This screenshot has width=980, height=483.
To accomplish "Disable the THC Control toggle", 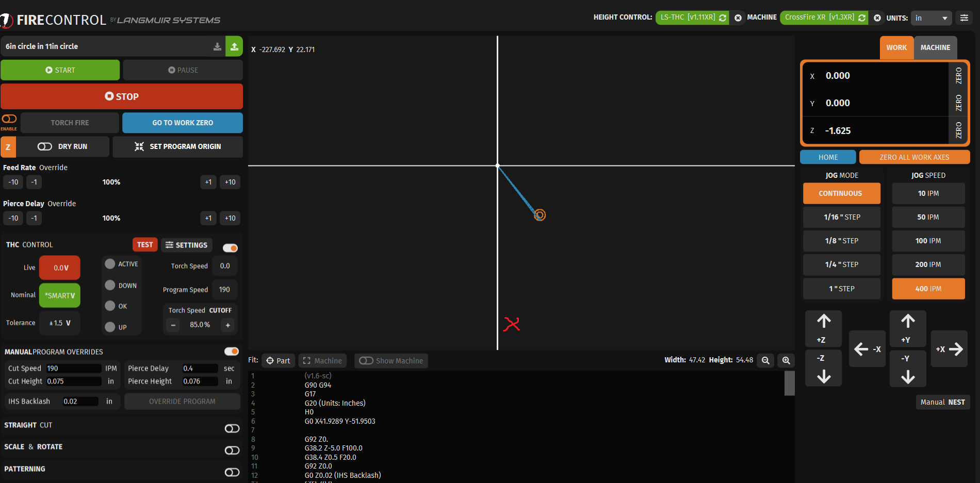I will (230, 248).
